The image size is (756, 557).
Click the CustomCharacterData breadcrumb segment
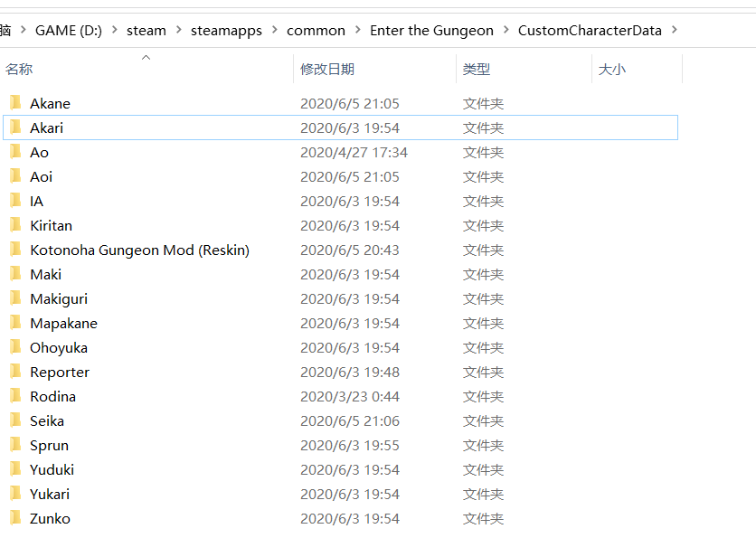(x=590, y=31)
